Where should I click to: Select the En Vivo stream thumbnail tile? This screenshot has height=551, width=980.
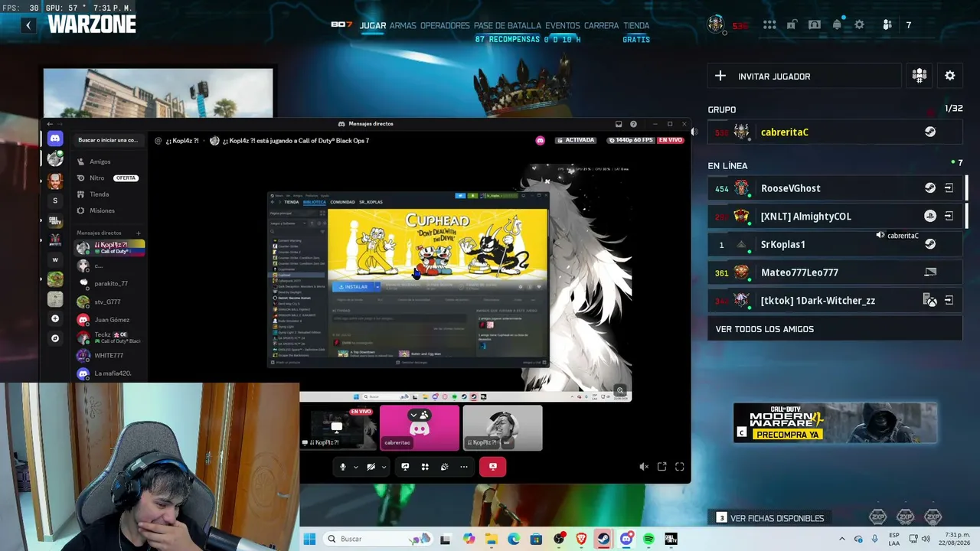(x=337, y=428)
